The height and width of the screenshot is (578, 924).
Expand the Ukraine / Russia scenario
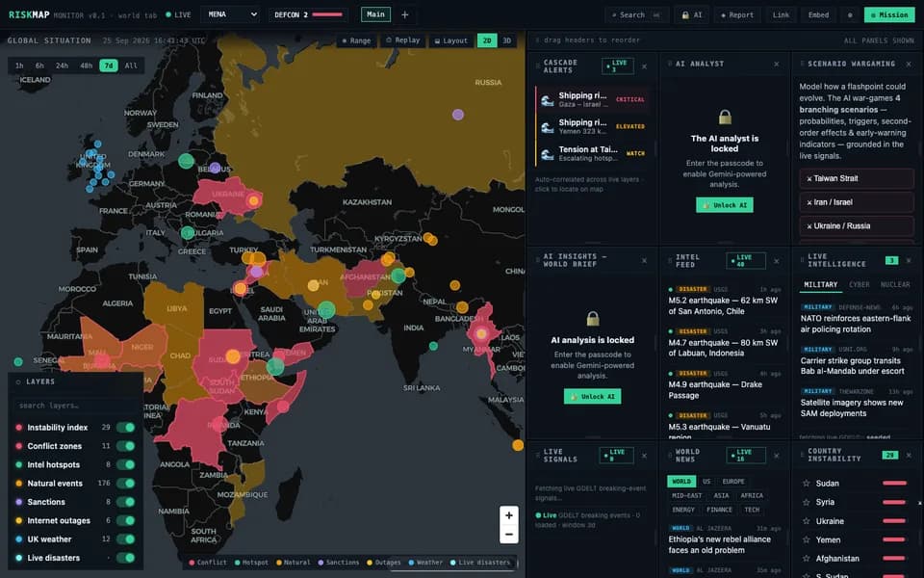point(857,225)
